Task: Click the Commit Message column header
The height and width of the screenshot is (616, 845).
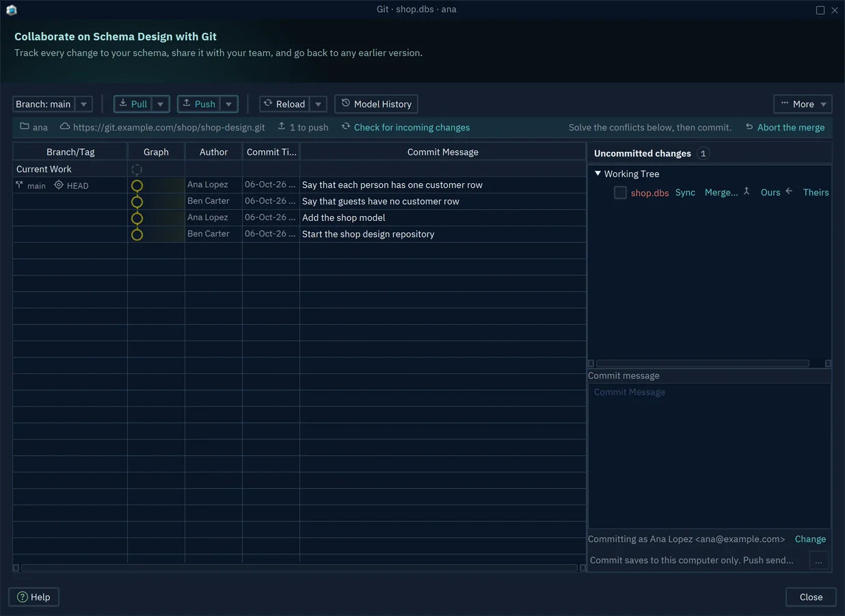Action: tap(443, 152)
